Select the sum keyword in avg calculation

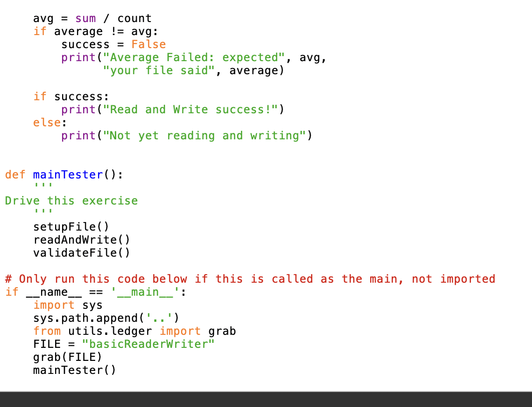pyautogui.click(x=86, y=18)
